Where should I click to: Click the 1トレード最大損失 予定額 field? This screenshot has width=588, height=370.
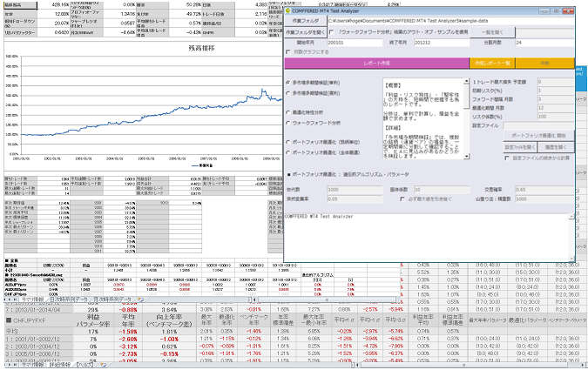(556, 82)
